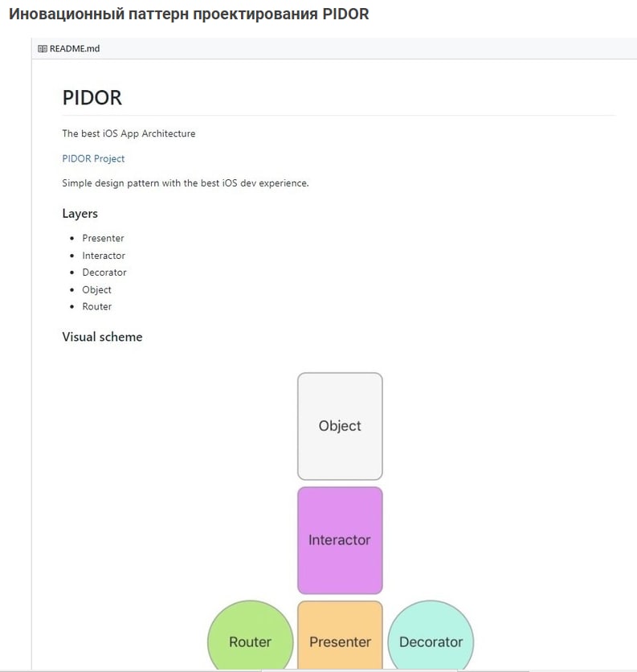
Task: Select Presenter in the Layers list
Action: pos(103,238)
